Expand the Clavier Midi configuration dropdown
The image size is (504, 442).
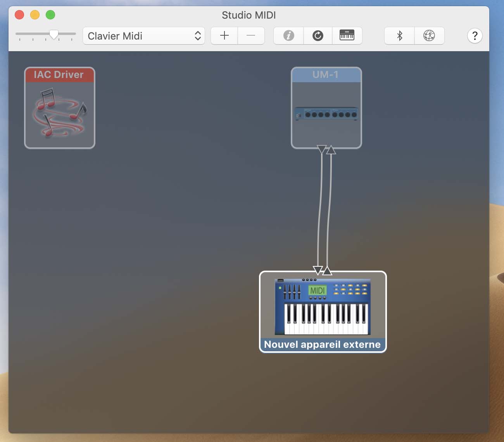[x=143, y=36]
